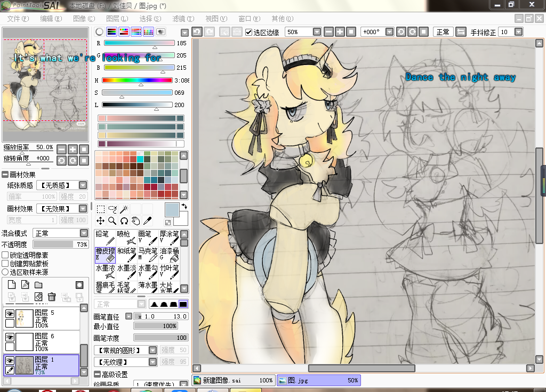Select the zoom magnifier tool
The image size is (546, 392).
tap(112, 221)
